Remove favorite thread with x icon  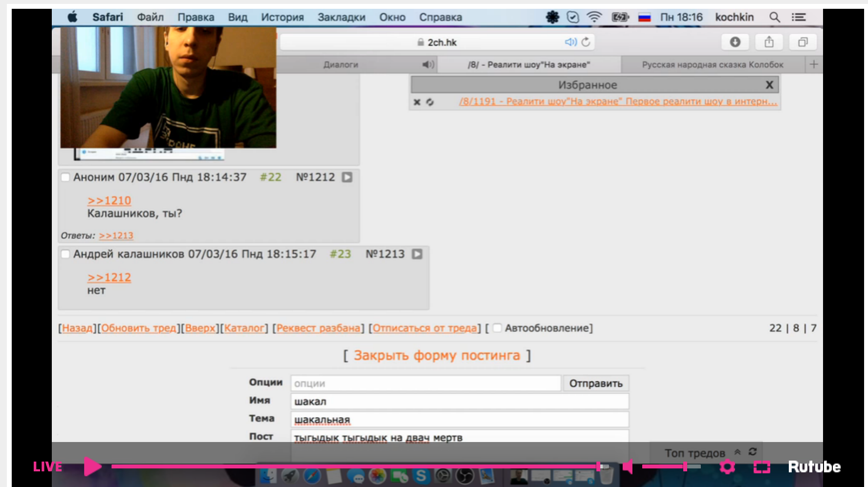[x=417, y=102]
